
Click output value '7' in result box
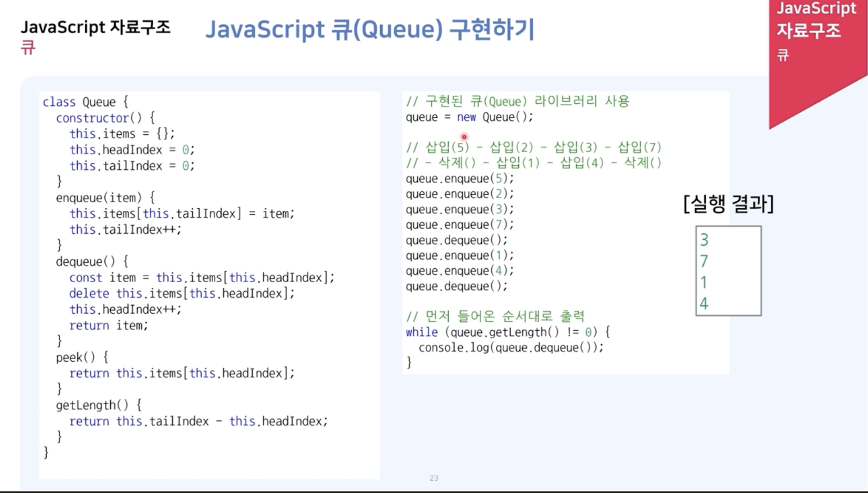(x=704, y=261)
